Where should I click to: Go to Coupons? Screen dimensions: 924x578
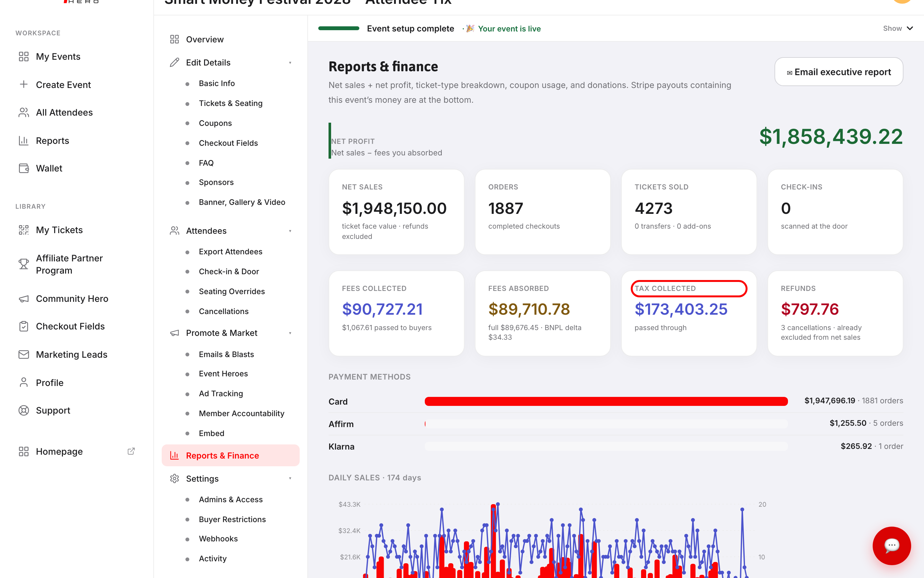215,123
